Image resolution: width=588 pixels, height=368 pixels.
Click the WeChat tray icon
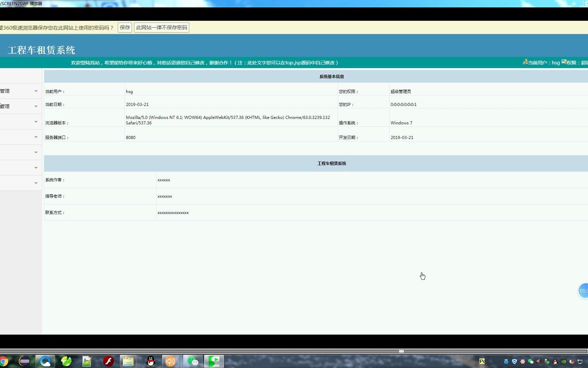530,362
